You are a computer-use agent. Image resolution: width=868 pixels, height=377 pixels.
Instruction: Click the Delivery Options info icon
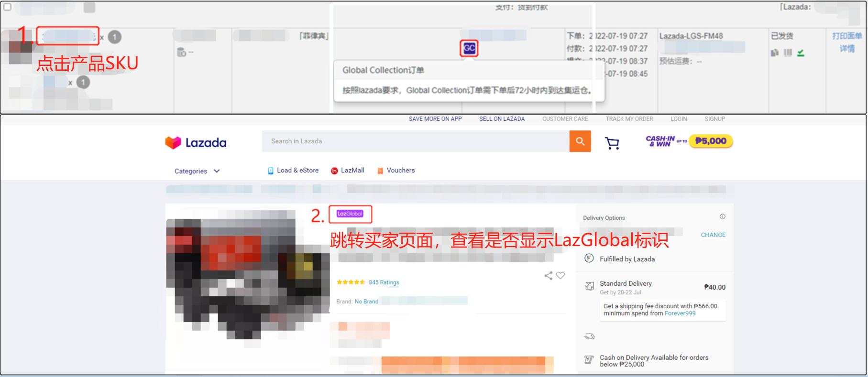(x=723, y=216)
